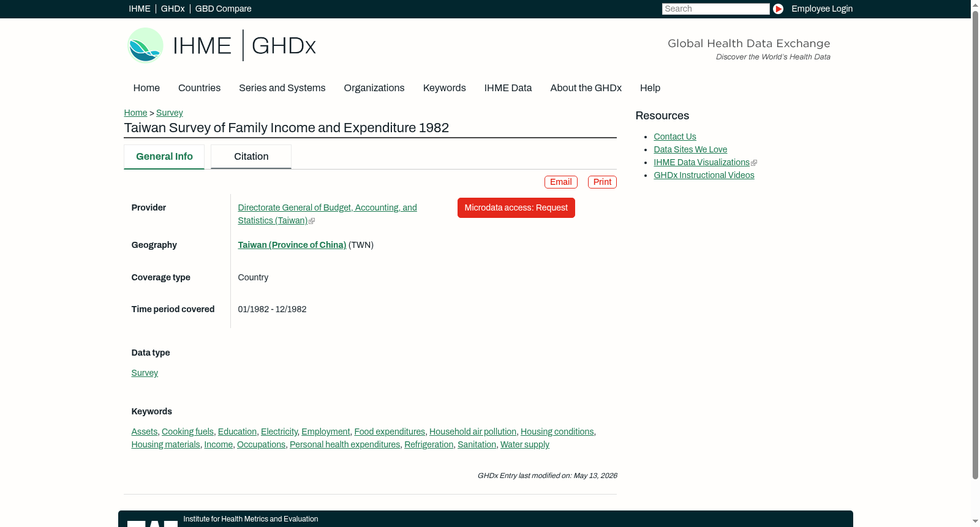Open About the GHDx menu
Viewport: 980px width, 527px height.
(x=586, y=88)
